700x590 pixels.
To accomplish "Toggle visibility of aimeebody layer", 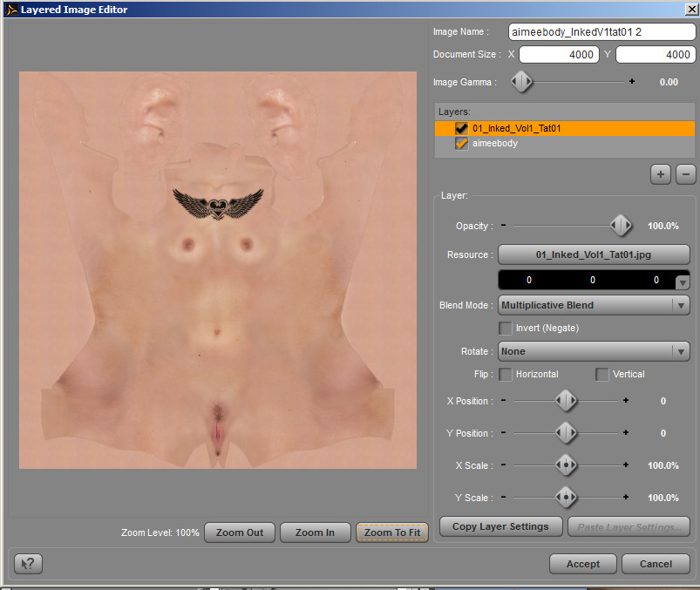I will tap(461, 143).
